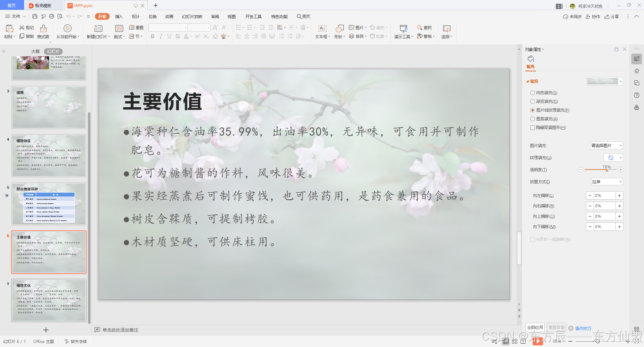Click the notes icon beside 单击此处添加备注
Screen dimensions: 644x347
97,330
